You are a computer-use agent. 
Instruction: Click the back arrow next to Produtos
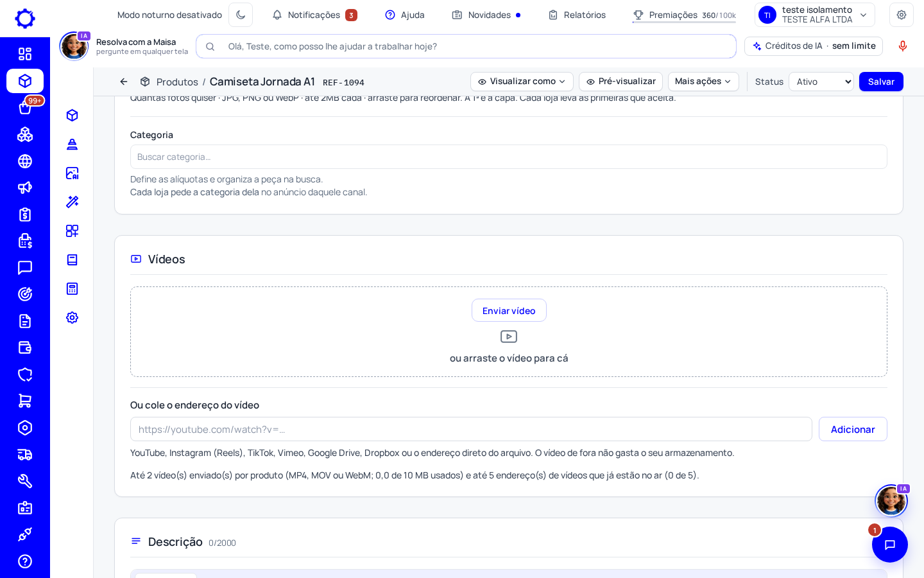(124, 82)
